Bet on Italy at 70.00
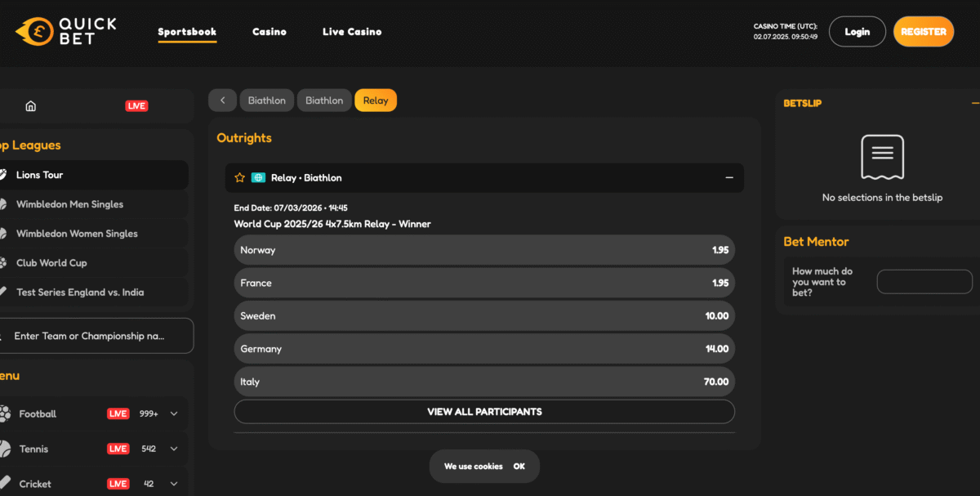Viewport: 980px width, 496px height. [x=484, y=382]
